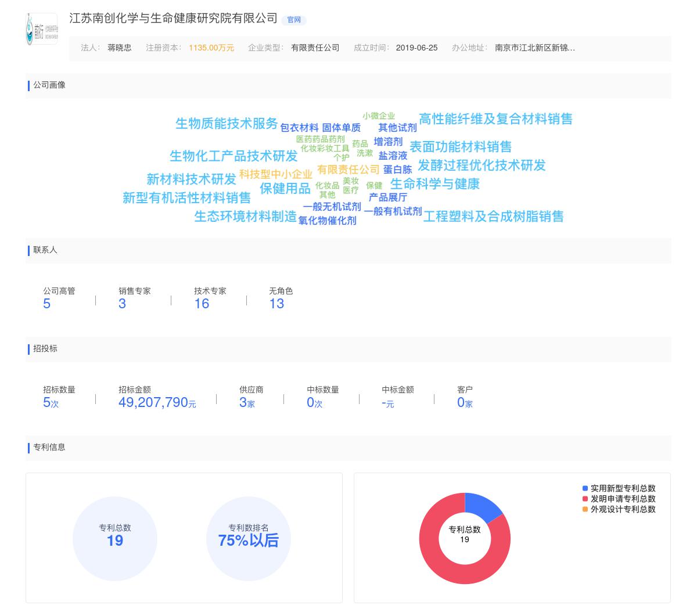Toggle red legend swatch 发明申请专利总数

585,499
